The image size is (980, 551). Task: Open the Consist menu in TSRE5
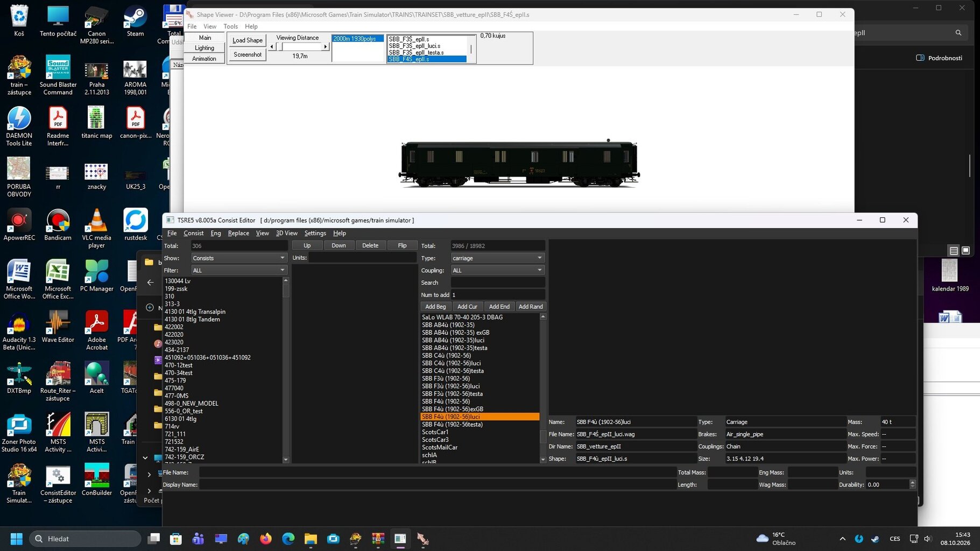[x=193, y=233]
